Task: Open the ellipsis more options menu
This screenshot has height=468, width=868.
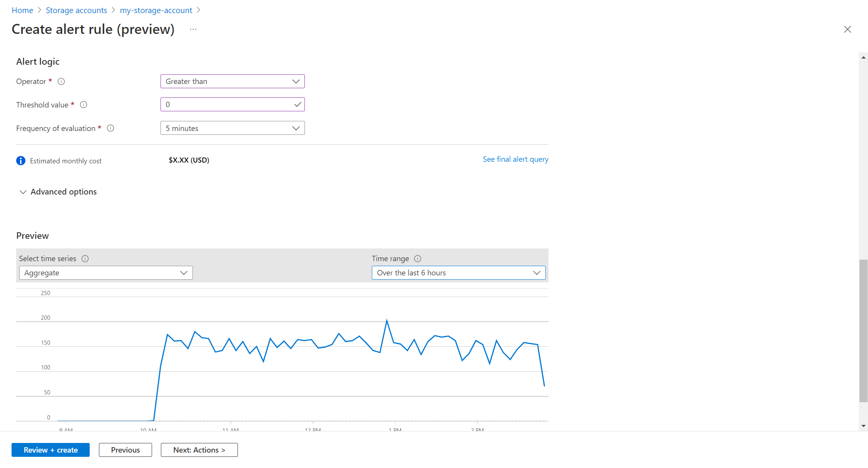Action: [x=193, y=30]
